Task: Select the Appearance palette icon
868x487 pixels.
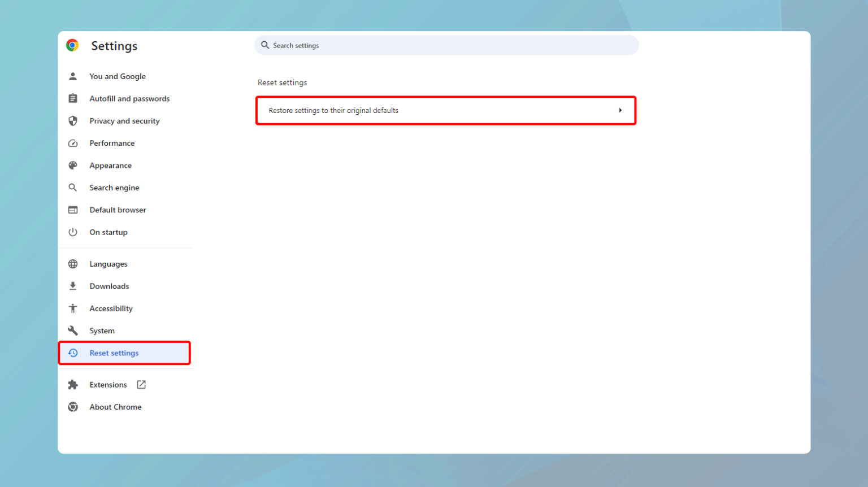Action: pos(73,165)
